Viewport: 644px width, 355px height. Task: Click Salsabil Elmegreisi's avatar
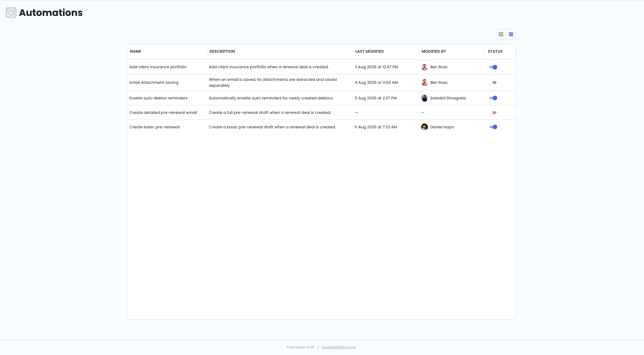(x=425, y=98)
